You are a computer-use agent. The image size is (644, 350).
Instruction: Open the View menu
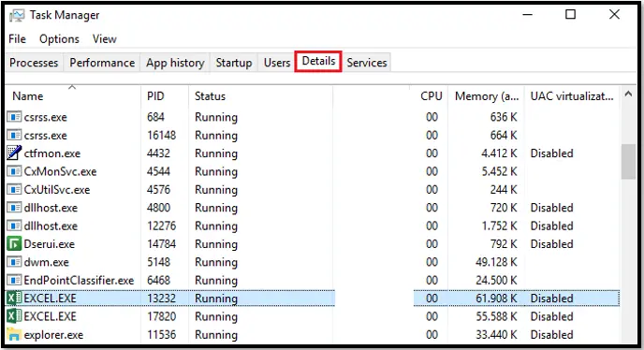point(104,39)
